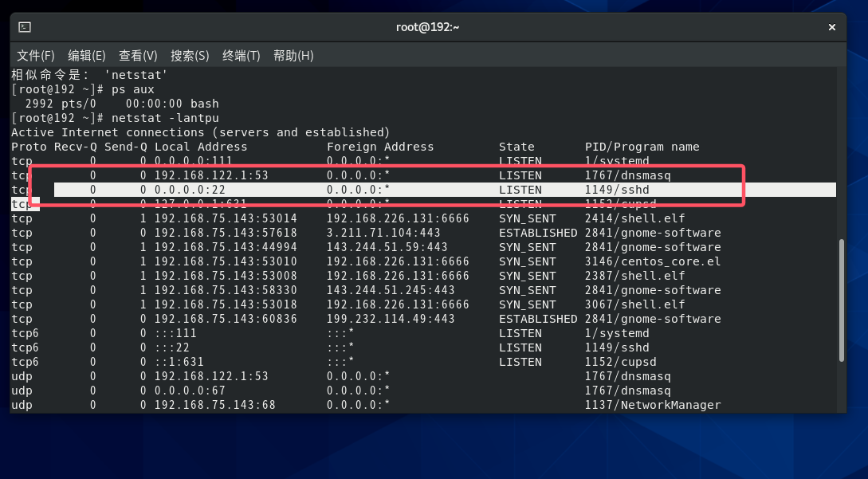Click the '1149/sshd' entry in tcp6 row
This screenshot has width=868, height=479.
pos(617,347)
